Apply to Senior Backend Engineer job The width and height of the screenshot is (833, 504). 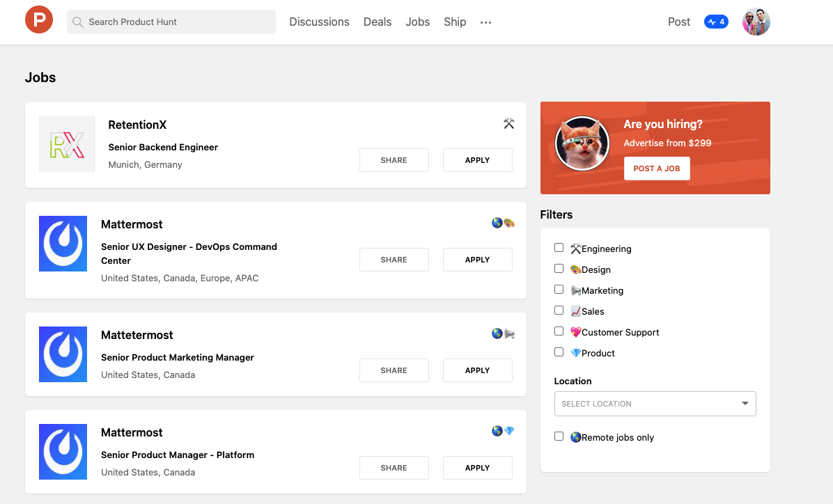pos(477,160)
